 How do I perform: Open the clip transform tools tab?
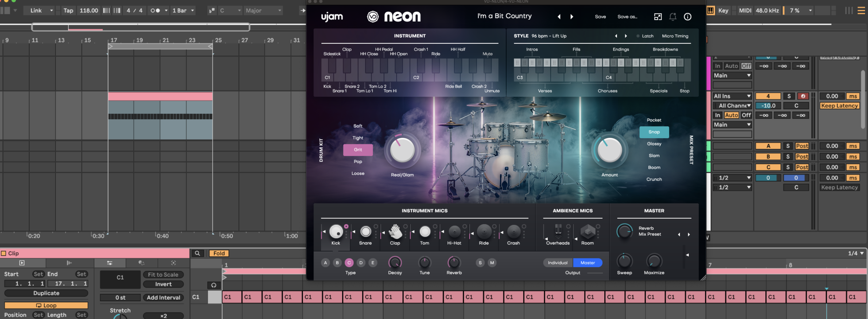click(x=141, y=263)
